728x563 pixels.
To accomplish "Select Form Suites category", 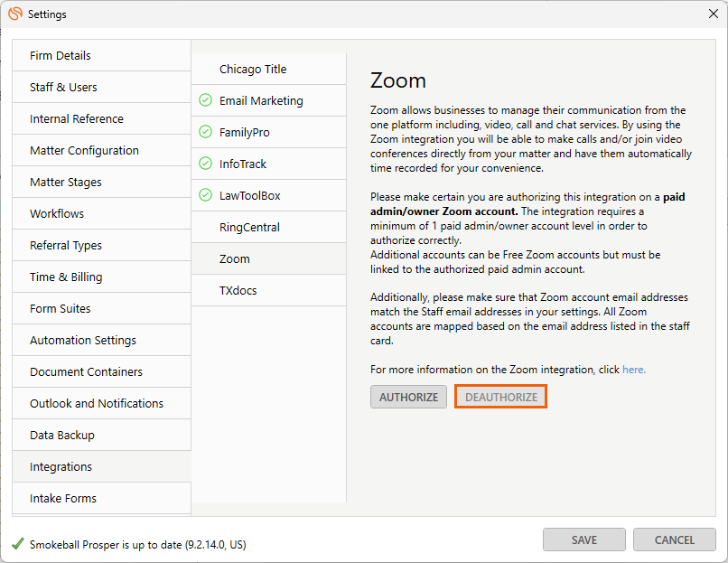I will tap(102, 308).
